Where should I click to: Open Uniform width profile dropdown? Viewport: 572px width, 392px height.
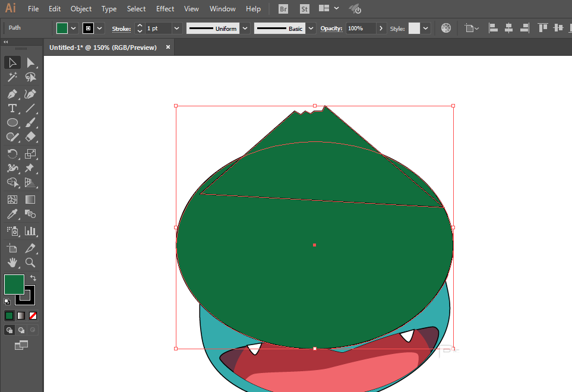[x=245, y=28]
